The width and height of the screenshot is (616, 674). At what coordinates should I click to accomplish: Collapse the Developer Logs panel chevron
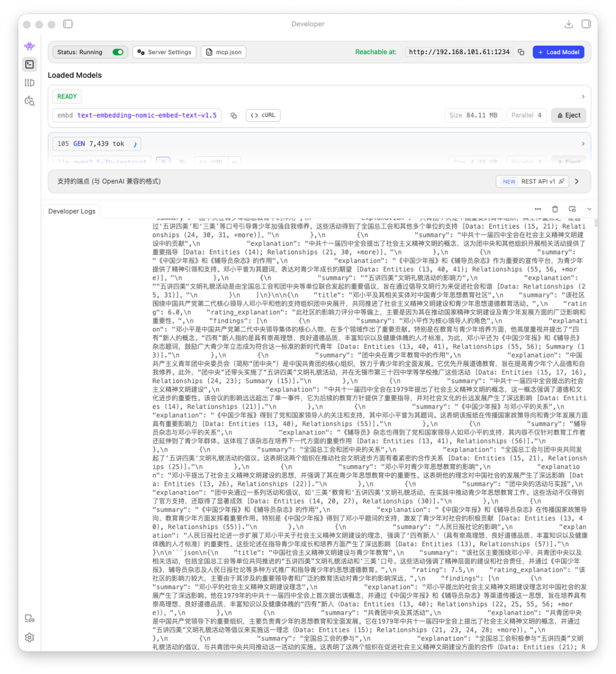coord(589,209)
